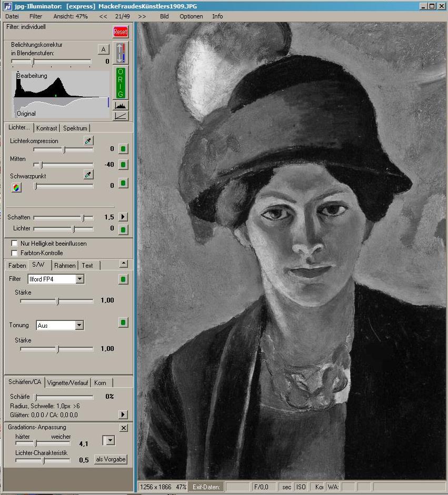Check the Farbton-Kontrolle option
Viewport: 448px width, 495px height.
(x=15, y=253)
